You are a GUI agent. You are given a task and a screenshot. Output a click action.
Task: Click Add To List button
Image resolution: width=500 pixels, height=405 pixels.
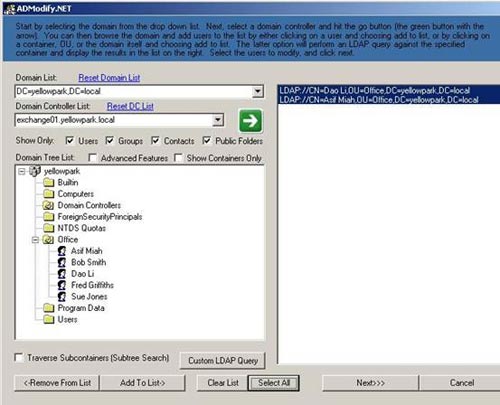(x=142, y=383)
